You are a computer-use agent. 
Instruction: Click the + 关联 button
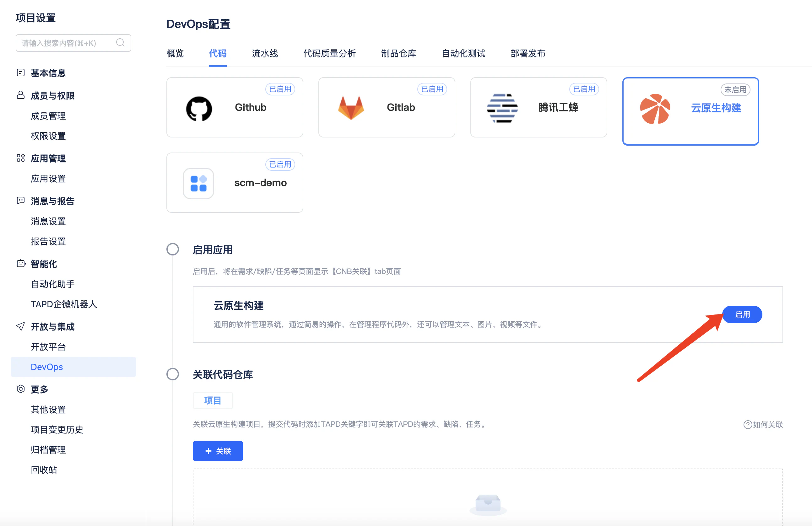[218, 451]
